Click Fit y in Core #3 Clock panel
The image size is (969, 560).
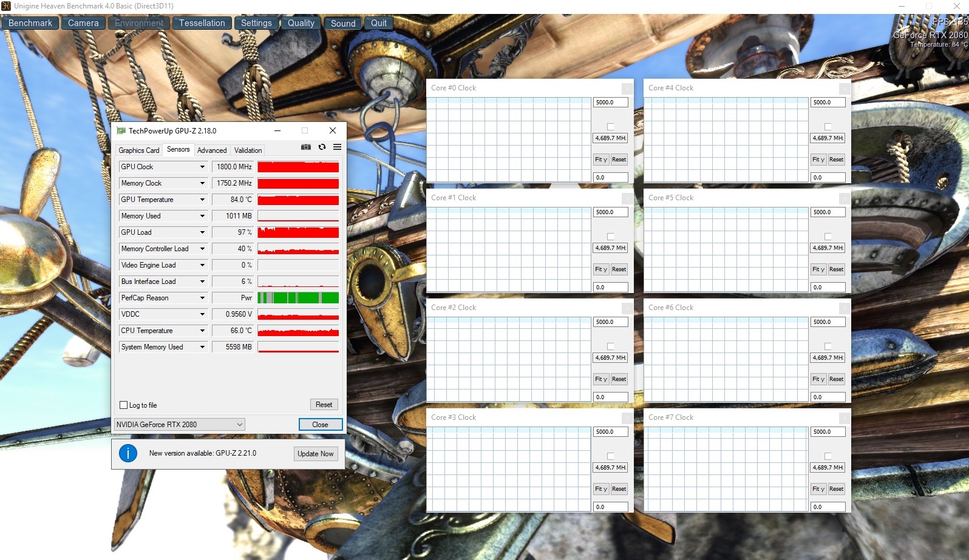pos(601,489)
